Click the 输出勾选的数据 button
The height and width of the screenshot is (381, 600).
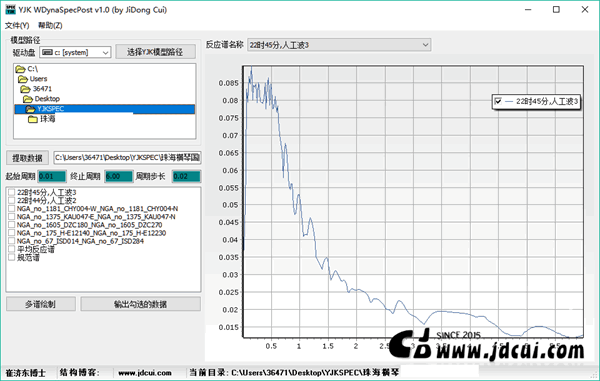tap(140, 304)
